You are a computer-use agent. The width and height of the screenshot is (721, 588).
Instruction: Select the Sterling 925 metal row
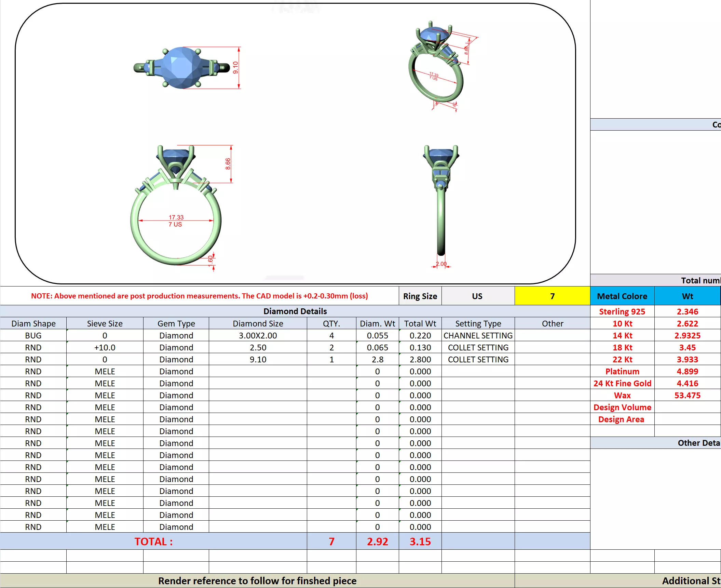pyautogui.click(x=622, y=311)
